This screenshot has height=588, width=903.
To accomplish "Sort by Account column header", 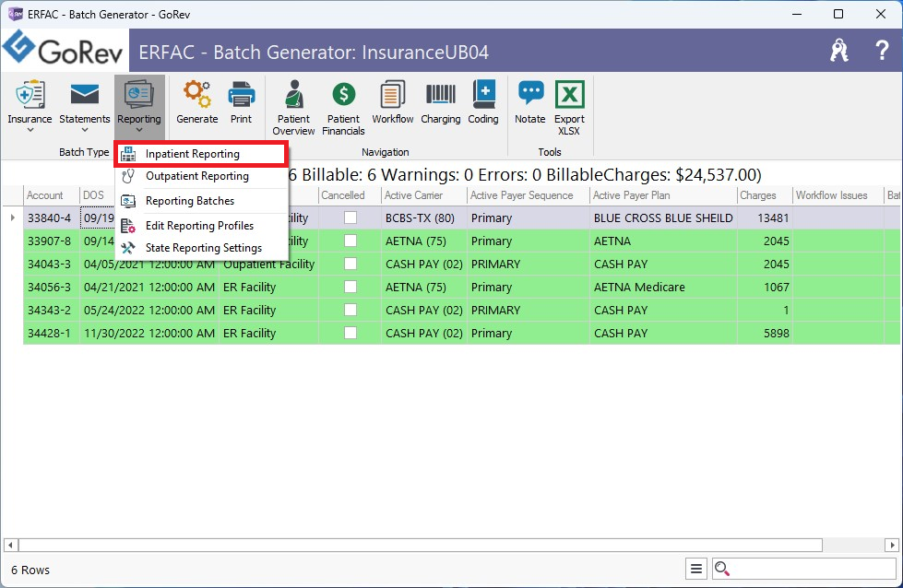I will click(52, 195).
